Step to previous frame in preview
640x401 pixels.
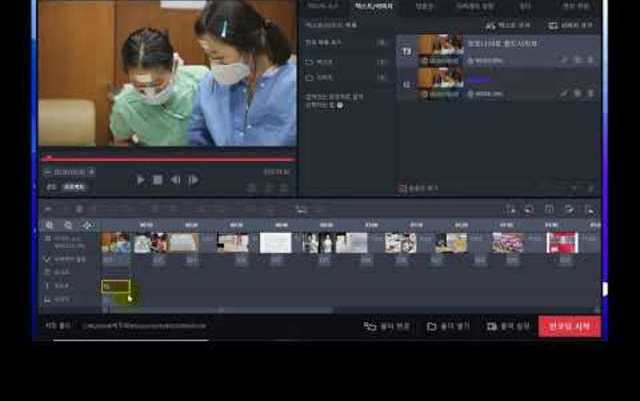click(175, 180)
